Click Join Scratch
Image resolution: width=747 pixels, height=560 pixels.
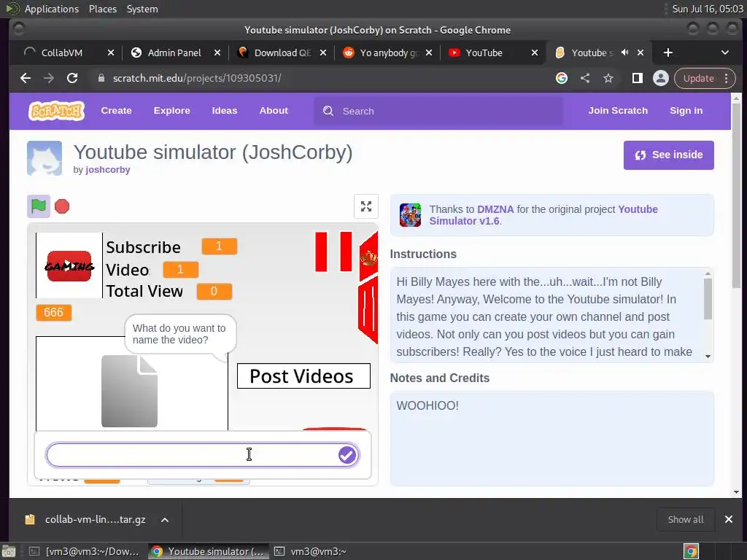tap(618, 111)
